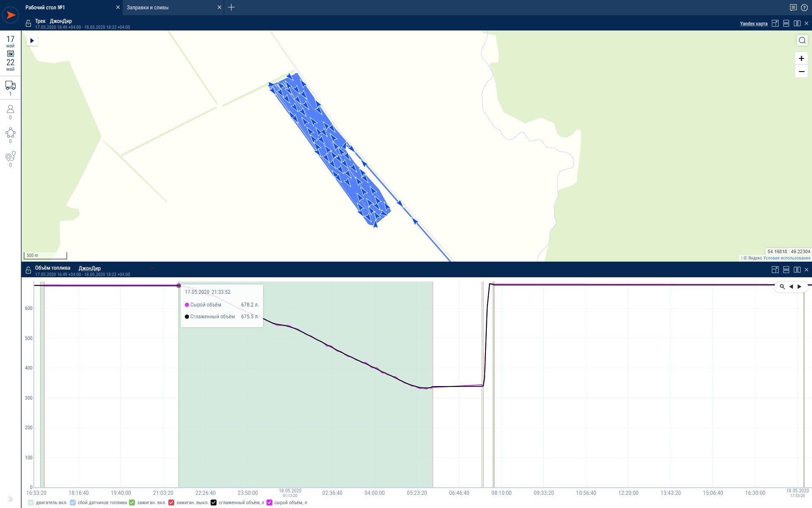Click the chart zoom magnifier icon
The width and height of the screenshot is (812, 508).
click(x=782, y=287)
